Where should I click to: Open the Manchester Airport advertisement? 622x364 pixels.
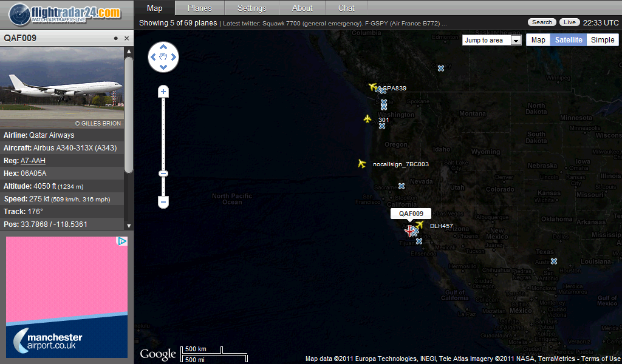pyautogui.click(x=67, y=297)
